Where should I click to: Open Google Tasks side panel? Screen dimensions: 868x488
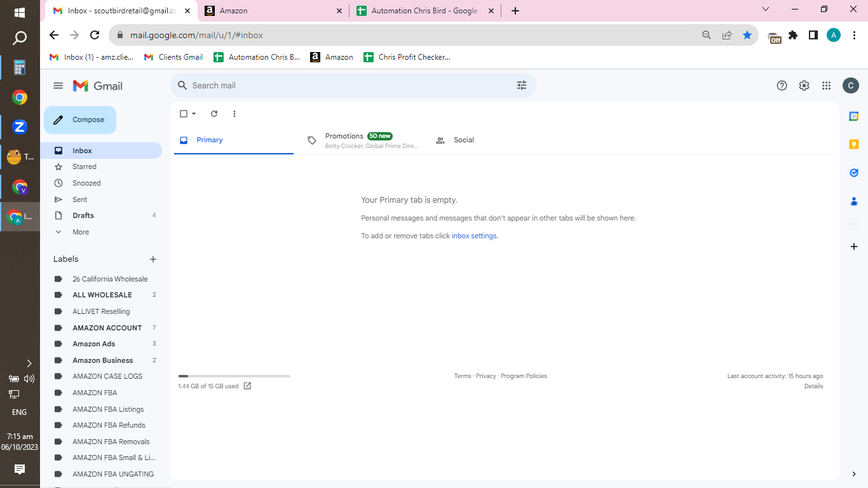click(854, 173)
